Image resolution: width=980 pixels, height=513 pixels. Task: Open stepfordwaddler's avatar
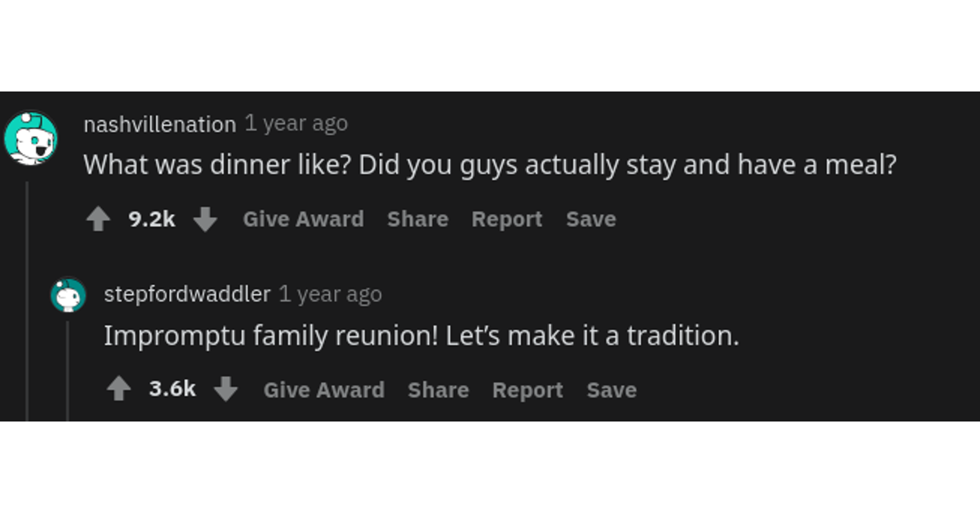(x=68, y=295)
